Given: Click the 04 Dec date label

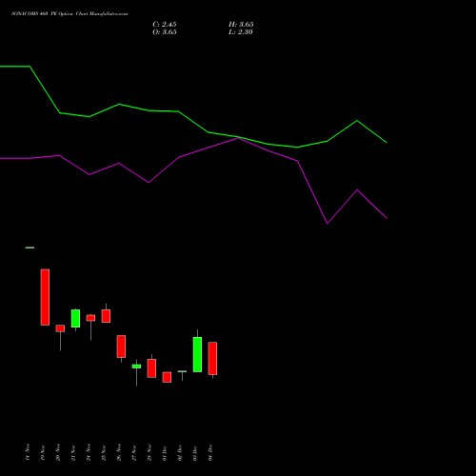Looking at the screenshot, I should 210,452.
